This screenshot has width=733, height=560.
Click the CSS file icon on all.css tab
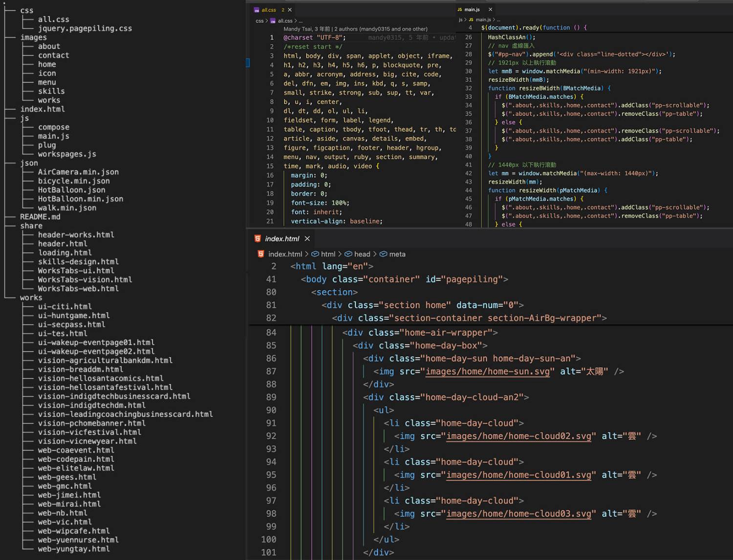click(257, 10)
